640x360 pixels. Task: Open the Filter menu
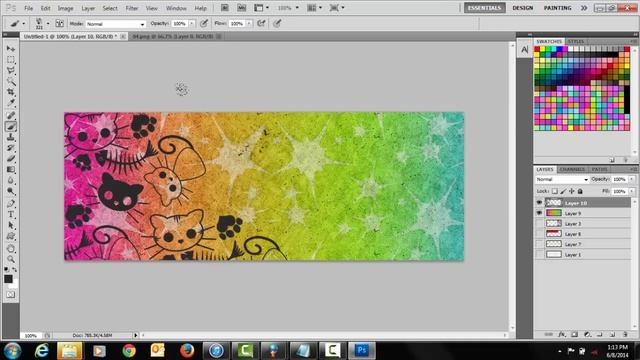click(131, 8)
